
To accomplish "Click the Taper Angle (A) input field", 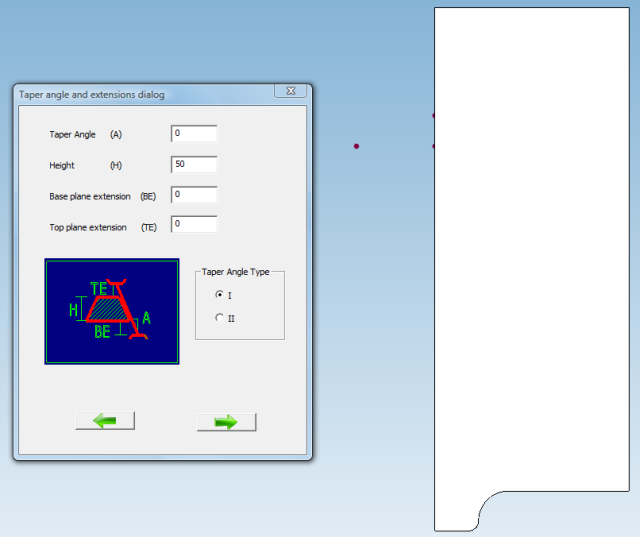I will (x=194, y=134).
